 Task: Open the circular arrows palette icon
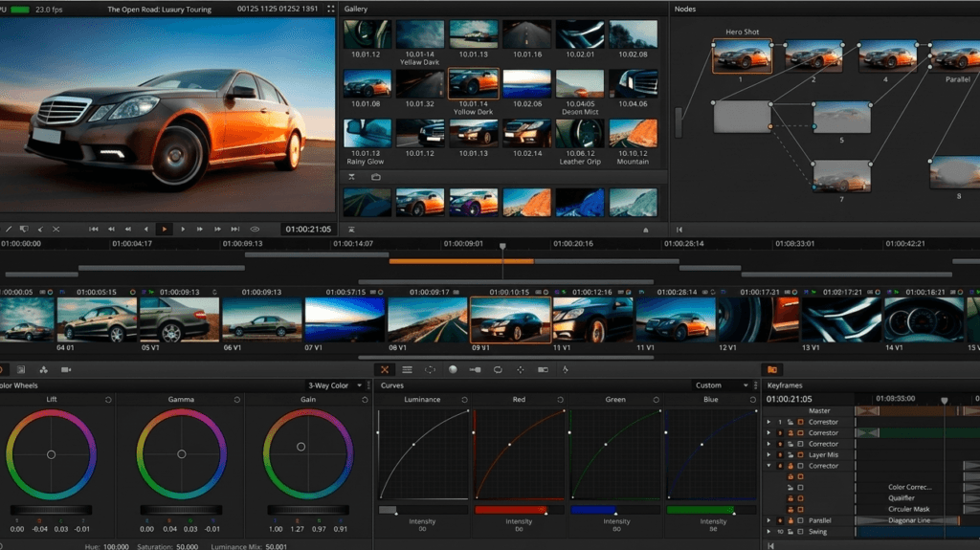[x=498, y=370]
